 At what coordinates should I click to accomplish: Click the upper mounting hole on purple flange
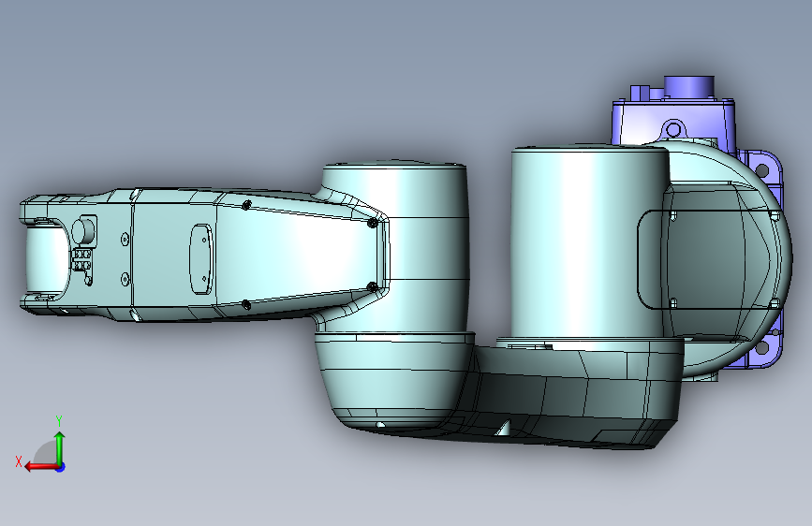pos(762,169)
